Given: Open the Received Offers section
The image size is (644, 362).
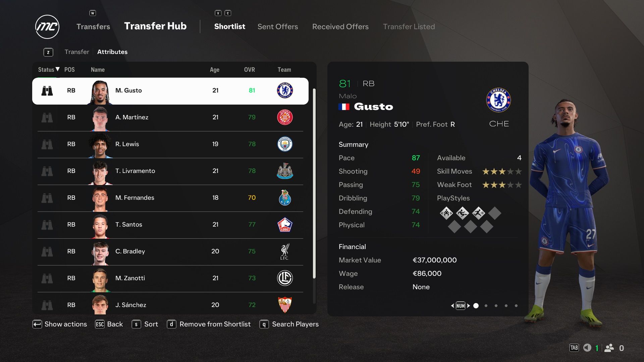Looking at the screenshot, I should click(x=340, y=26).
